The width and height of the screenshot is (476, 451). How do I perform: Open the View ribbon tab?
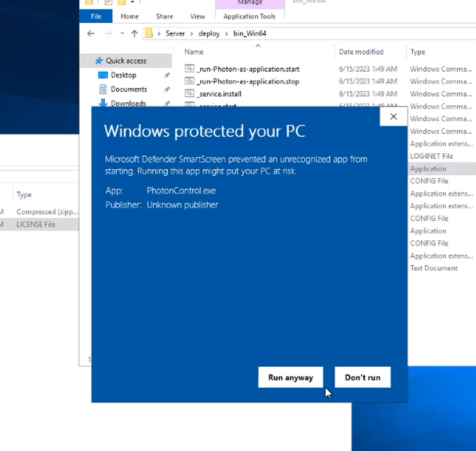click(198, 16)
